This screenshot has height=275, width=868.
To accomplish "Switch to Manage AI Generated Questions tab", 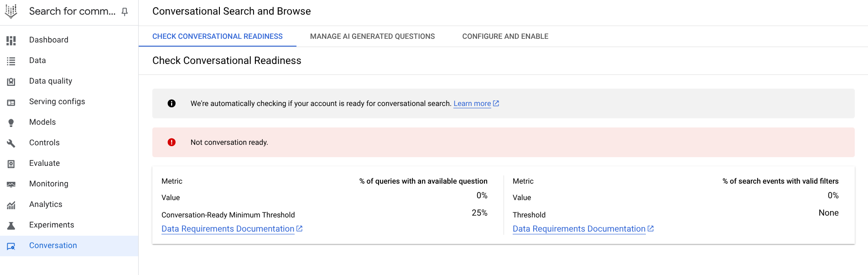I will 372,37.
